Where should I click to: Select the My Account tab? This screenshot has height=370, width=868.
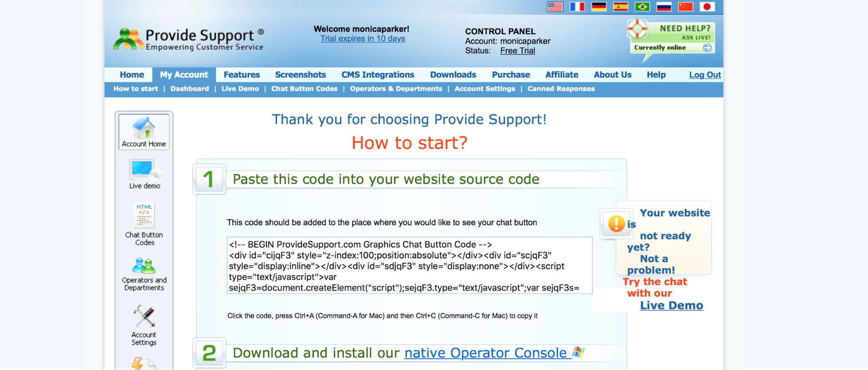pos(184,75)
